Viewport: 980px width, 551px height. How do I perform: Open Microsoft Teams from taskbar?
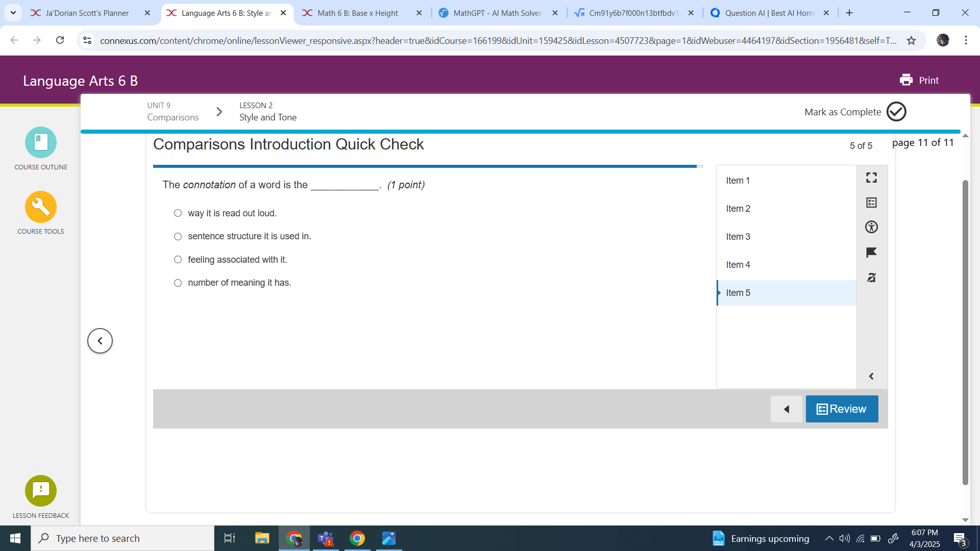326,538
